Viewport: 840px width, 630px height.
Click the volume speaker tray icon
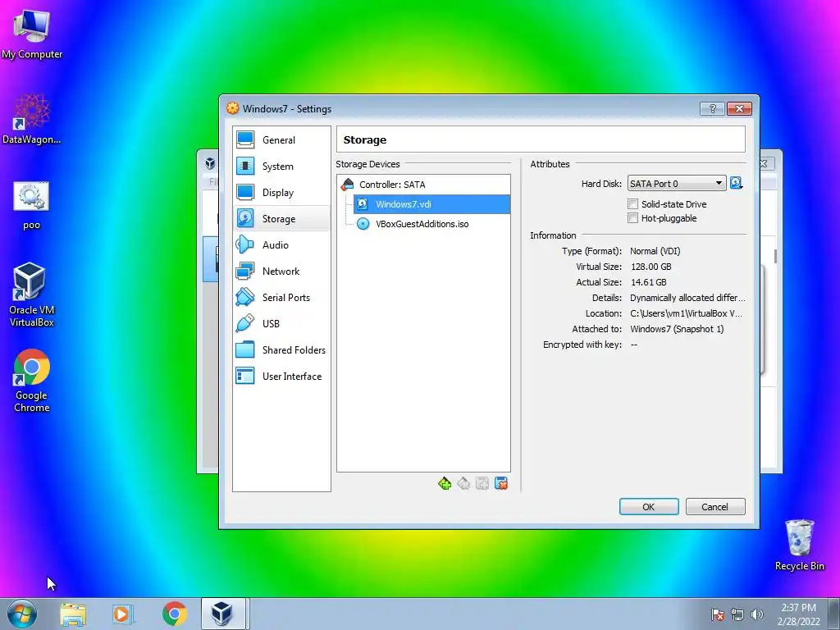757,614
